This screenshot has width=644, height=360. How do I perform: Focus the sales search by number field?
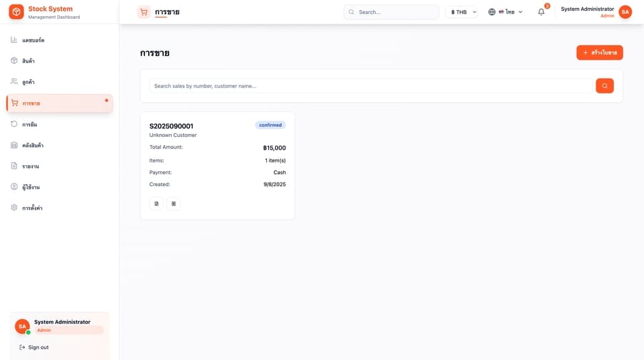tap(371, 86)
